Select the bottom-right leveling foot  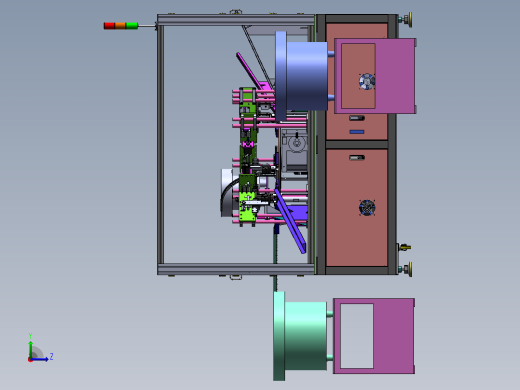[x=407, y=269]
